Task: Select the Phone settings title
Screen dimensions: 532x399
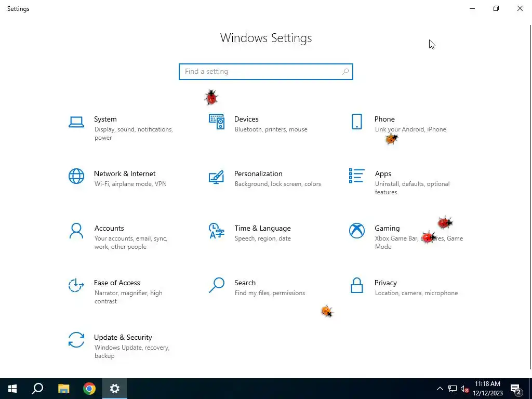Action: coord(384,119)
